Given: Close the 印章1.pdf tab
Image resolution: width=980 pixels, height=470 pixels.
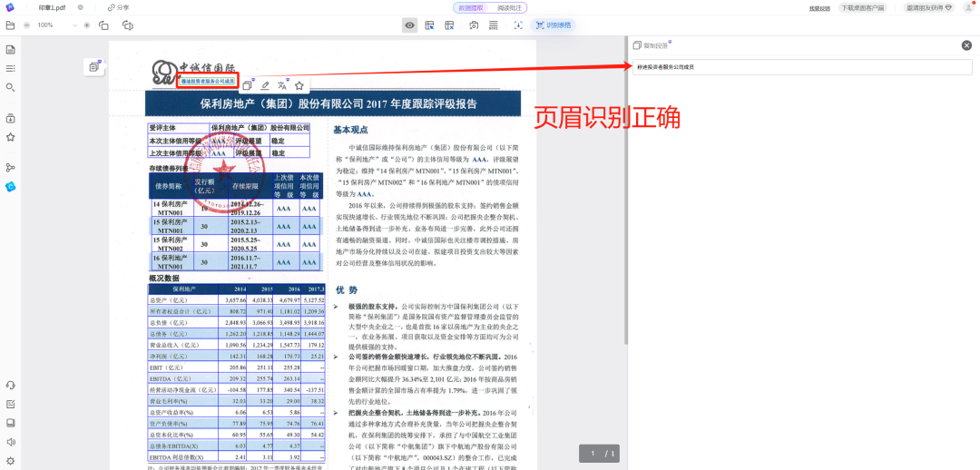Looking at the screenshot, I should [81, 7].
